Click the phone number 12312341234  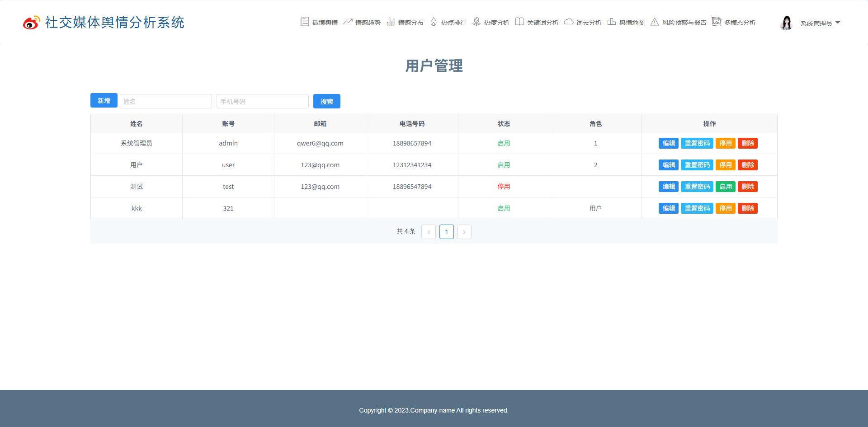point(412,165)
